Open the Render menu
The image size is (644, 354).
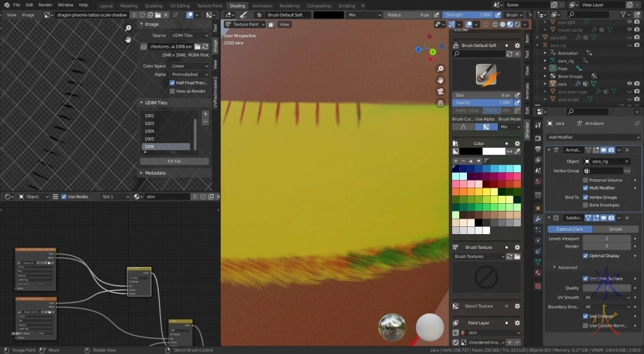(x=45, y=5)
